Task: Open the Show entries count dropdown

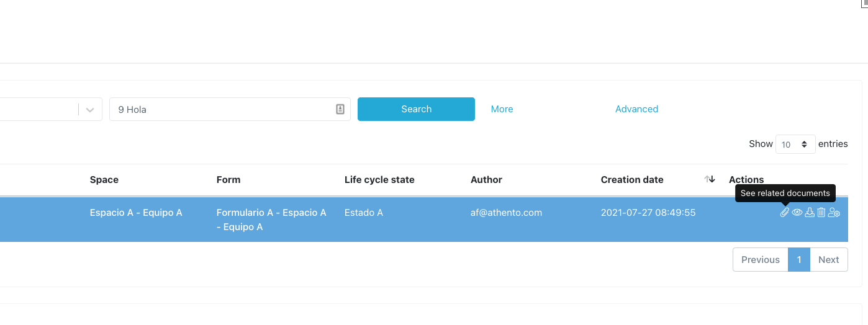Action: pyautogui.click(x=795, y=144)
